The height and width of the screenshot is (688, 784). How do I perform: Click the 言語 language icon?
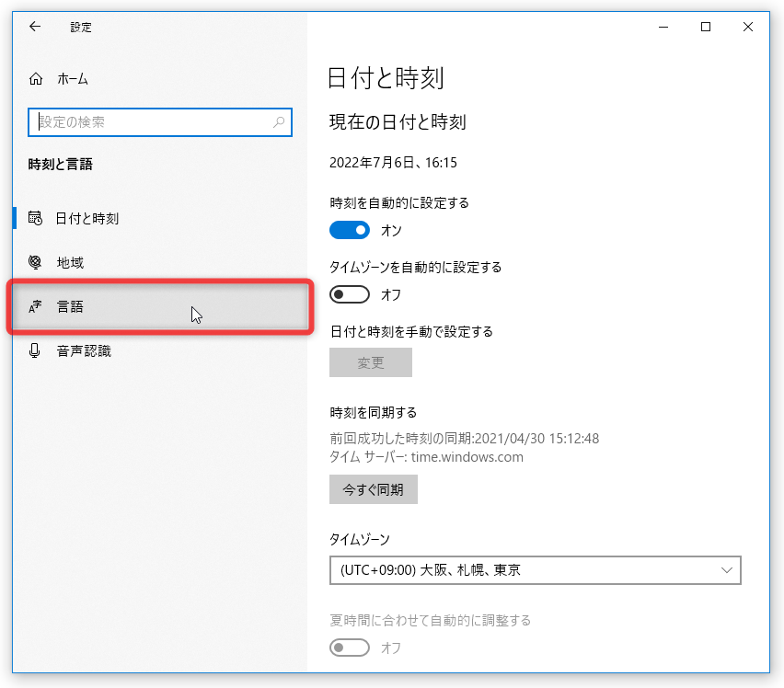pos(35,306)
